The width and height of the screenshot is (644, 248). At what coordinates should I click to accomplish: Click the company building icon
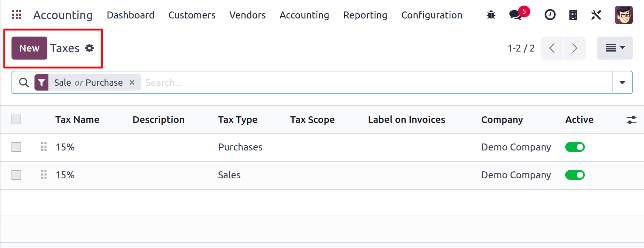point(573,15)
